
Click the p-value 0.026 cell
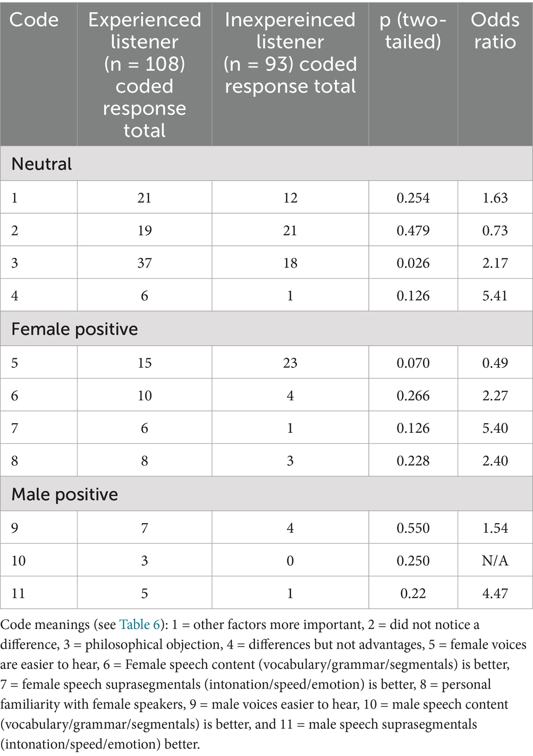tap(413, 263)
